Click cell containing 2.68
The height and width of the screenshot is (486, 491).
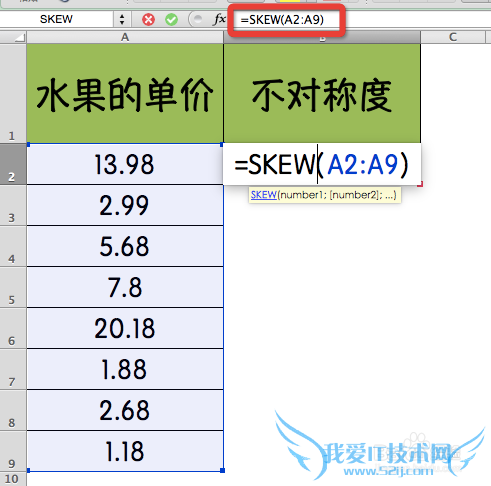coord(125,410)
